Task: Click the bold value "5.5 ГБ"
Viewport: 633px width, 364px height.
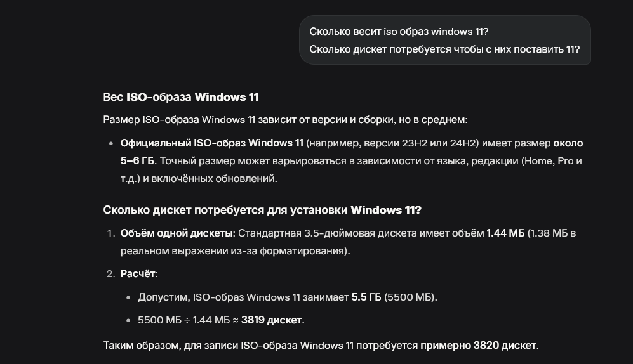Action: coord(366,297)
